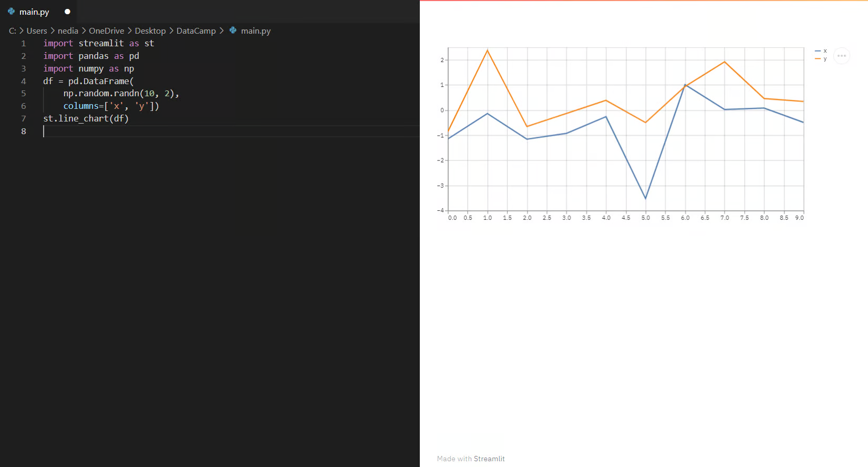Click line number 1 in the gutter
This screenshot has height=467, width=868.
pos(24,44)
